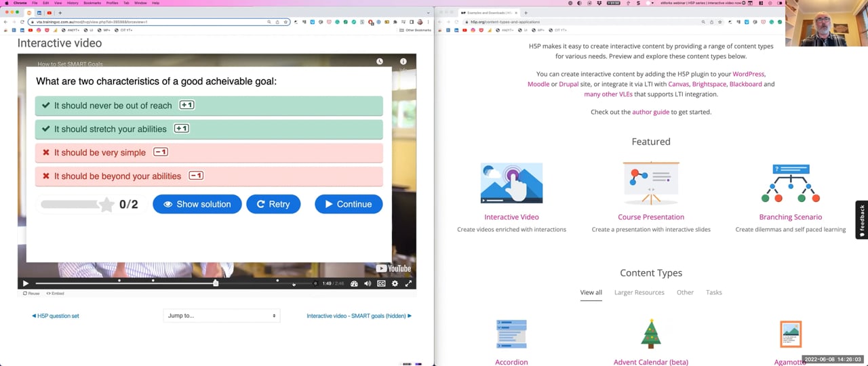Click the Continue button
868x366 pixels.
pyautogui.click(x=349, y=204)
